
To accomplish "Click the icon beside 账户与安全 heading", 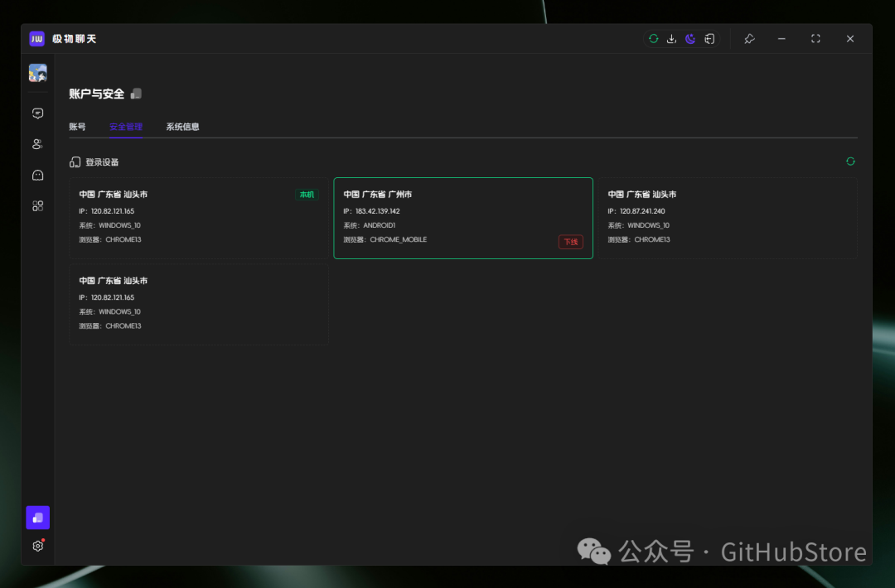I will point(136,94).
